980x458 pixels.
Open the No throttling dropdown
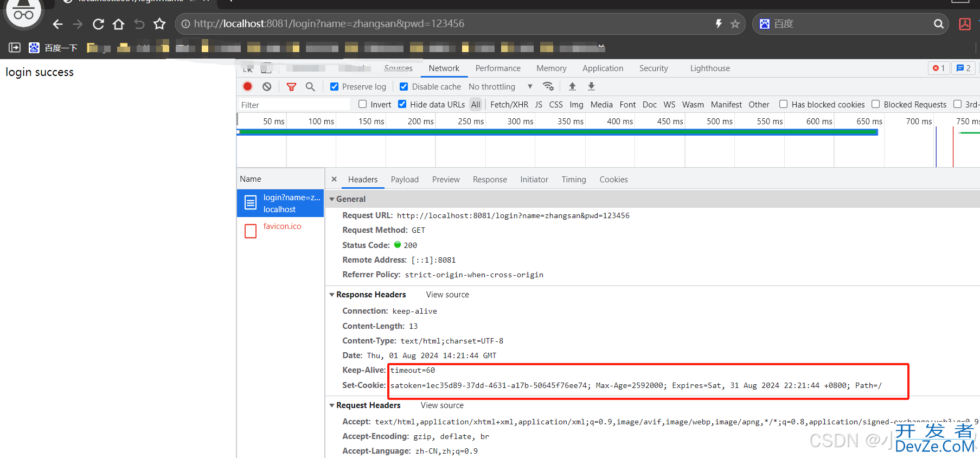click(501, 86)
